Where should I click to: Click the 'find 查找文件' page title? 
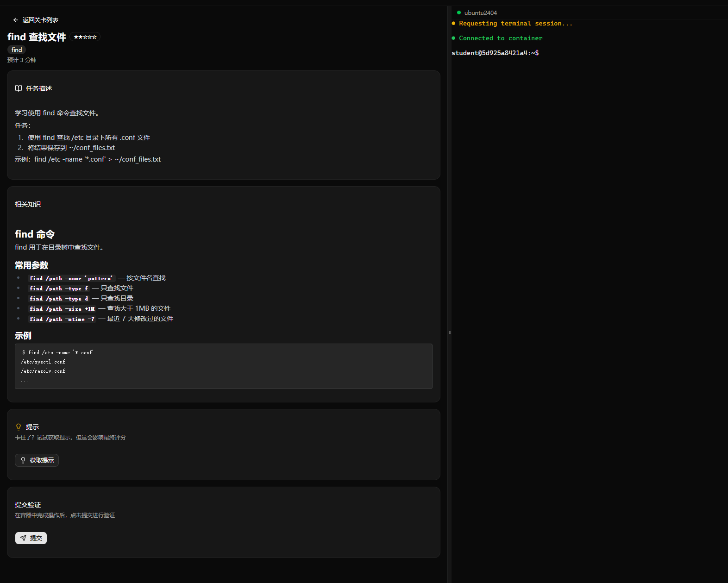(x=37, y=37)
